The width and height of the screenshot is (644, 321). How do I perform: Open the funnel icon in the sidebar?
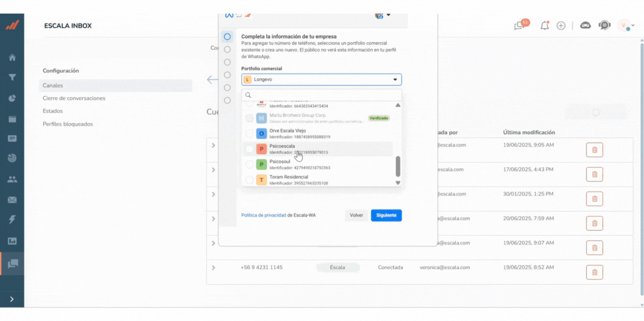(x=12, y=78)
